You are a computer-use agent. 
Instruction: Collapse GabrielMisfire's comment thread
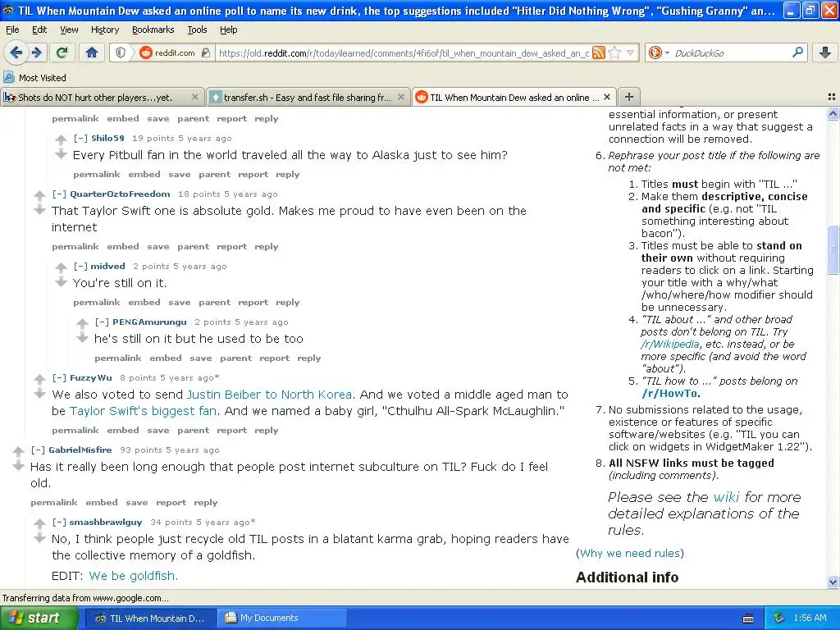38,450
